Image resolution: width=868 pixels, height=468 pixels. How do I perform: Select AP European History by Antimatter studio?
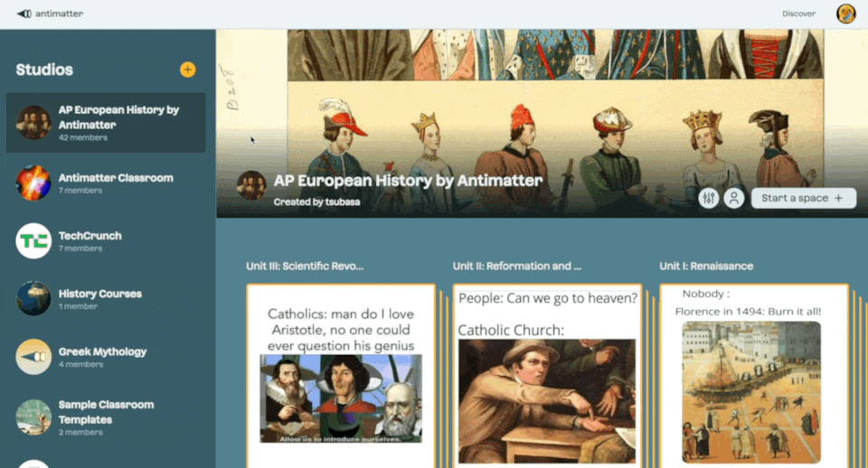click(x=106, y=123)
